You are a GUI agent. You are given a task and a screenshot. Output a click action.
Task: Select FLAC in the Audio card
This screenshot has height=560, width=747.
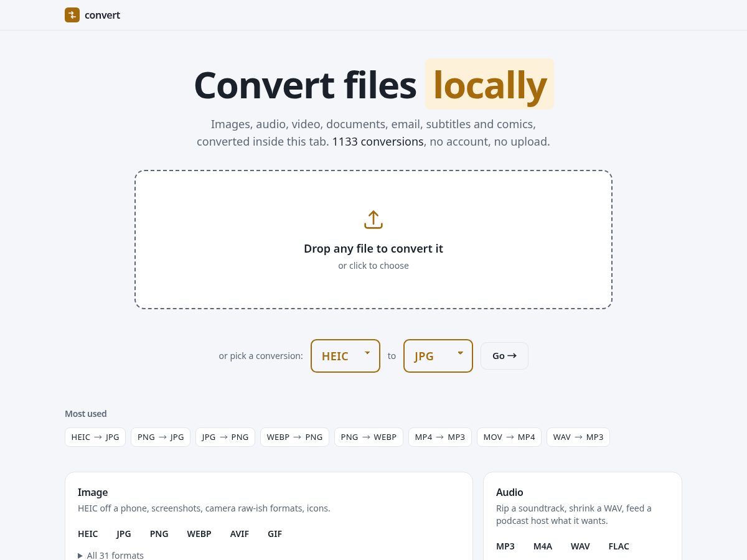tap(619, 546)
